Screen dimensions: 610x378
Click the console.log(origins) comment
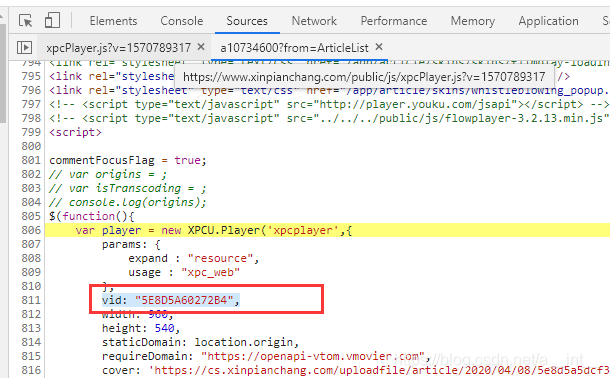pyautogui.click(x=128, y=202)
